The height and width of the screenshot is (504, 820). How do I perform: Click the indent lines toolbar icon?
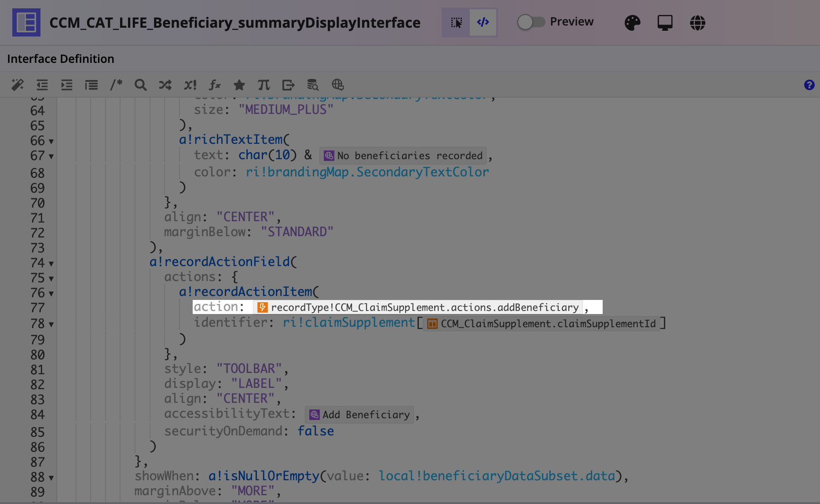[x=67, y=84]
